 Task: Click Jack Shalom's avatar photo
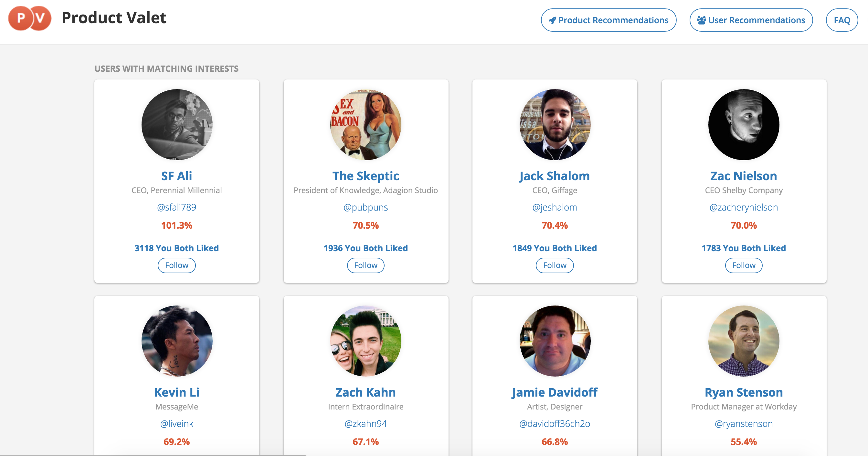(555, 124)
